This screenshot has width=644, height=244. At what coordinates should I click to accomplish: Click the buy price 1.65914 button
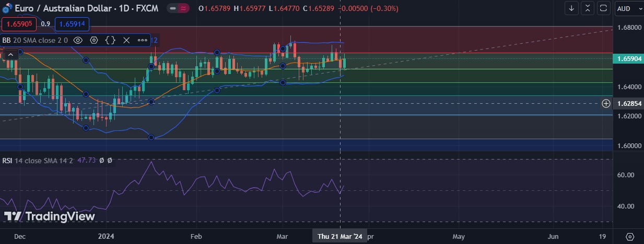coord(73,24)
